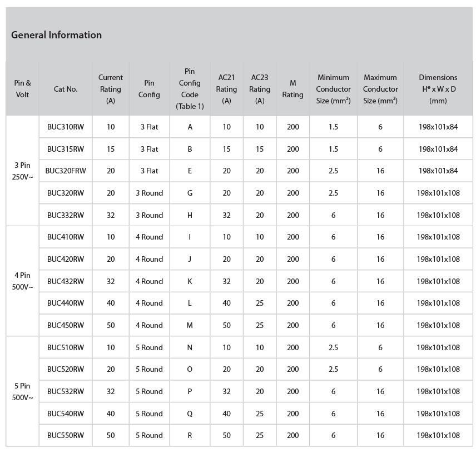Click the General Information heading
476x453 pixels.
(x=56, y=35)
